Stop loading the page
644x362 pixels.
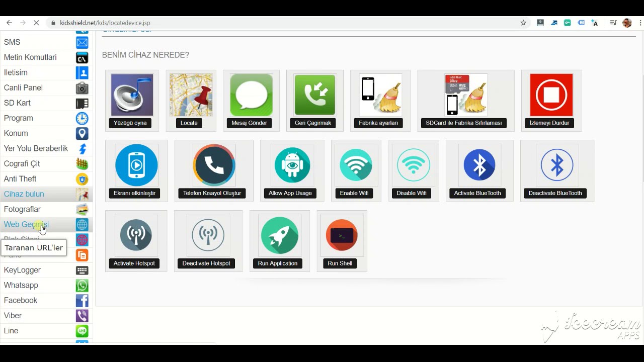coord(37,23)
